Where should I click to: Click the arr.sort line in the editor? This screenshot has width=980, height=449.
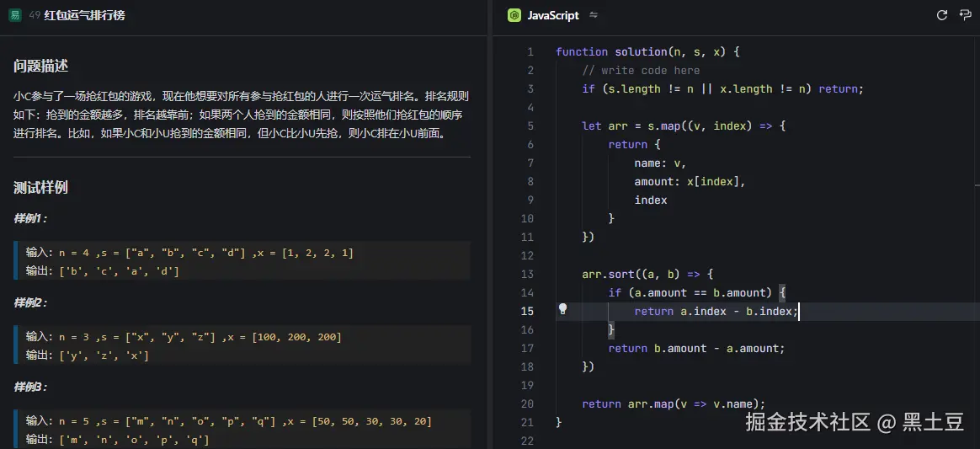[x=647, y=274]
